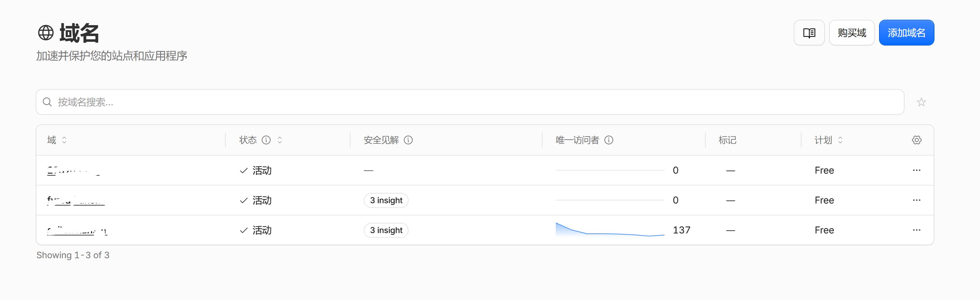The height and width of the screenshot is (300, 980).
Task: Click the visitor count 137
Action: pos(681,230)
